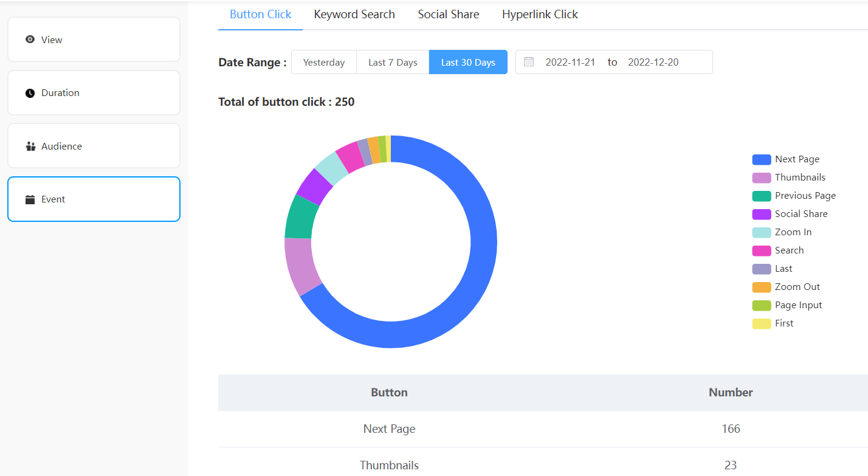The height and width of the screenshot is (476, 868).
Task: Click the Social Share legend marker
Action: coord(760,213)
